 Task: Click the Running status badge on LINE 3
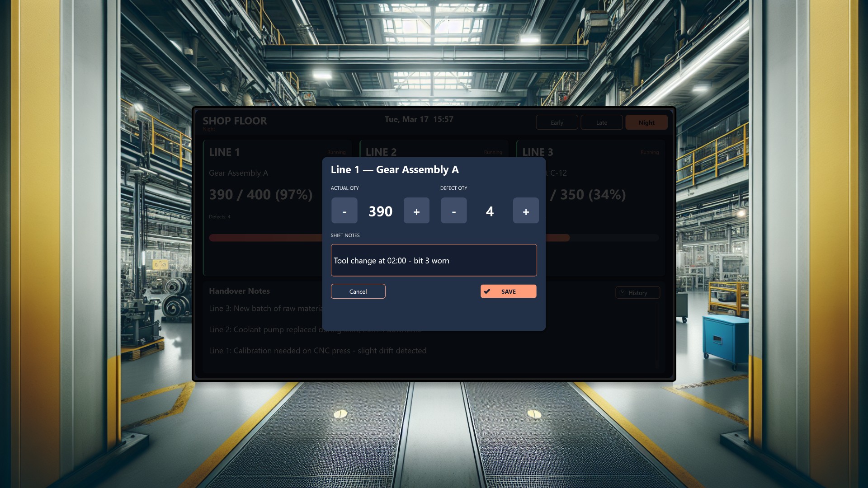[650, 152]
